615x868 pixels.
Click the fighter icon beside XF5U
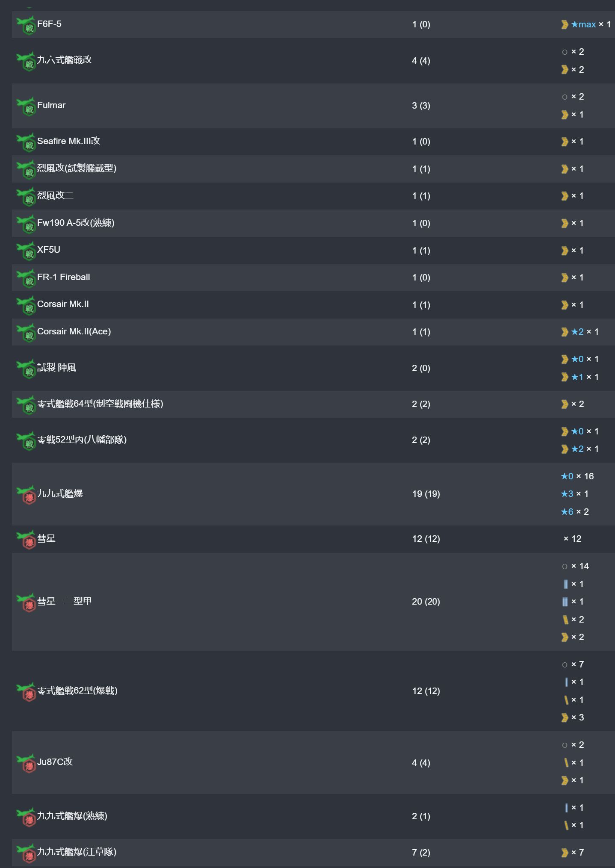click(x=26, y=251)
